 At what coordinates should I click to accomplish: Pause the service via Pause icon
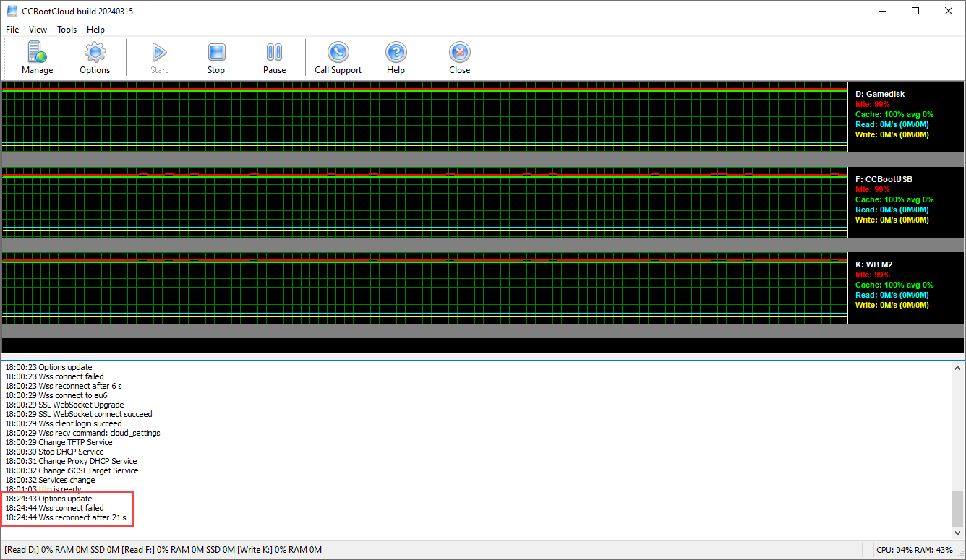(274, 53)
